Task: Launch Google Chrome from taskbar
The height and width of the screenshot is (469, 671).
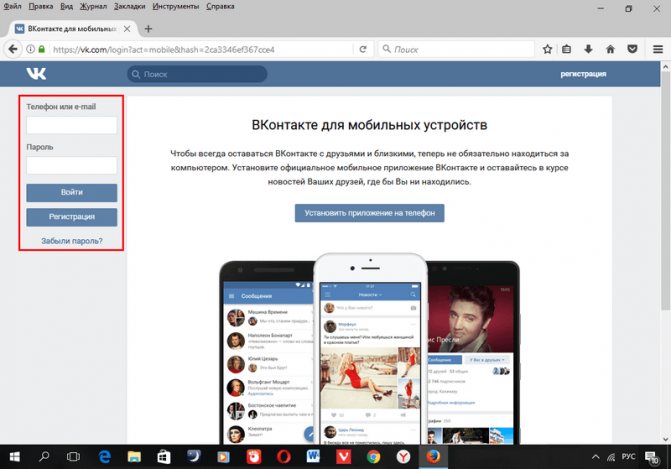Action: click(373, 457)
